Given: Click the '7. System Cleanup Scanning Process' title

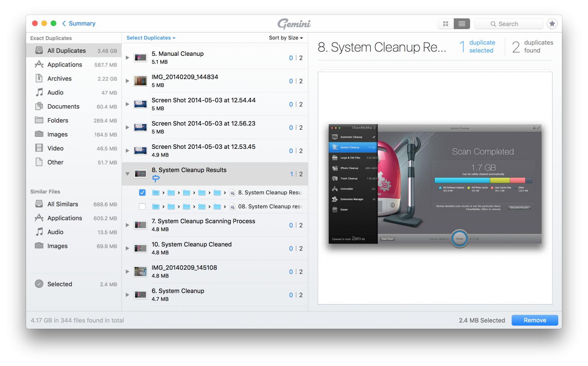Looking at the screenshot, I should click(x=203, y=221).
